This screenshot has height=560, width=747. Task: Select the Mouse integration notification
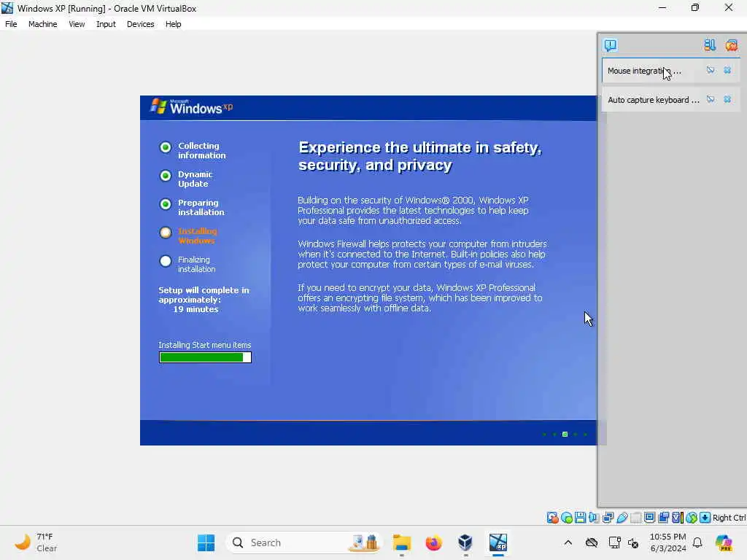pyautogui.click(x=671, y=71)
